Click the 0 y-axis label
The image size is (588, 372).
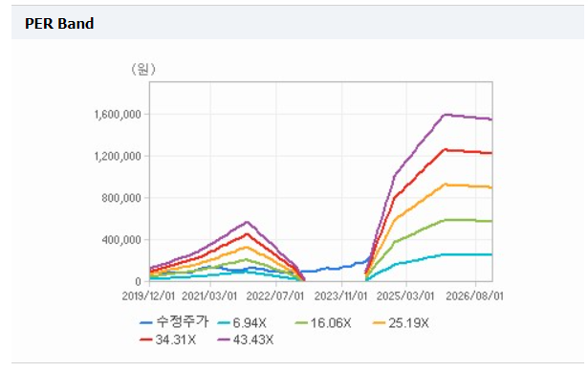click(x=139, y=281)
